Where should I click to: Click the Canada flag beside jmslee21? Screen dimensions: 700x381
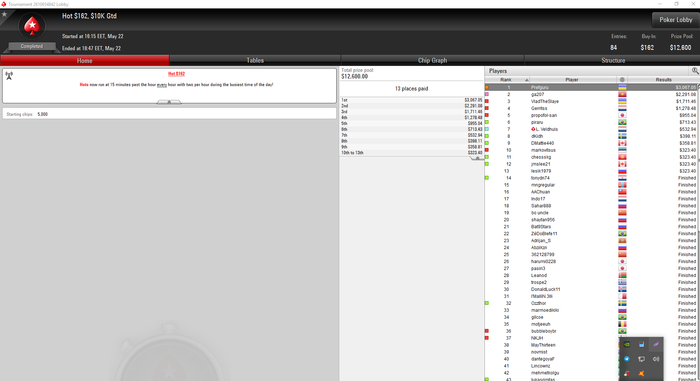coord(622,164)
